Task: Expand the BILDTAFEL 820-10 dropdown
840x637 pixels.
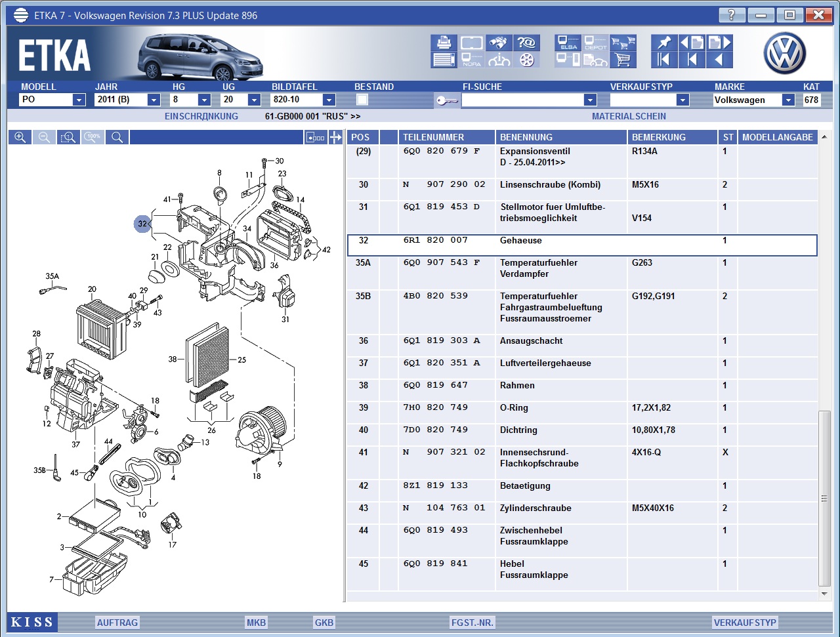Action: coord(329,100)
